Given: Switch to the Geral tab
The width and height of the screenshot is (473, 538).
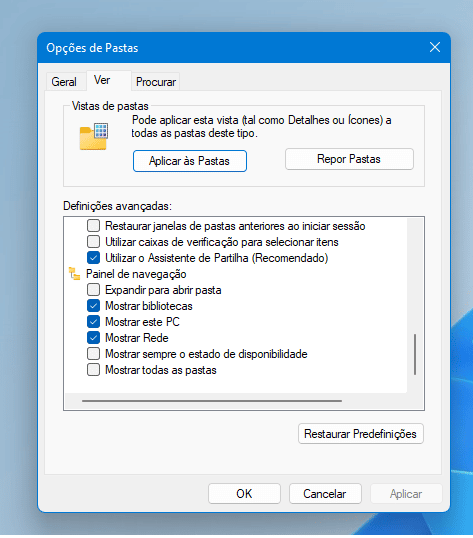Looking at the screenshot, I should coord(64,82).
